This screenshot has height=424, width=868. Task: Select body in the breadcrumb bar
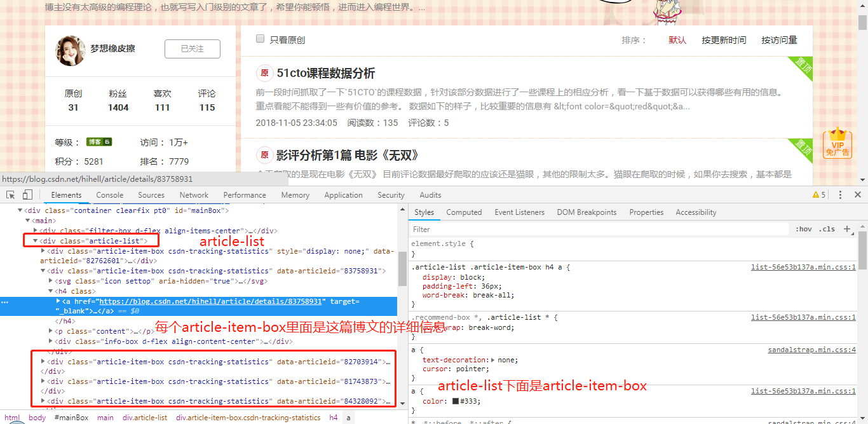click(x=37, y=418)
